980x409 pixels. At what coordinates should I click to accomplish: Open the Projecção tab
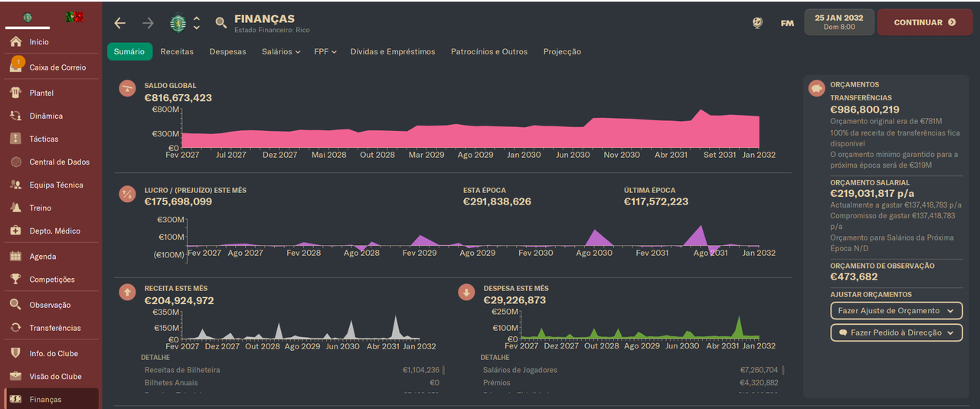pyautogui.click(x=562, y=51)
